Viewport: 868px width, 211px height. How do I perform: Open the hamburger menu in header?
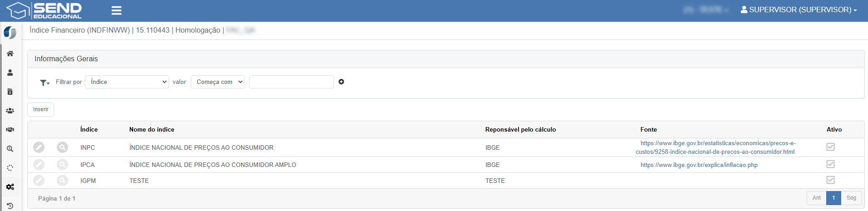116,10
